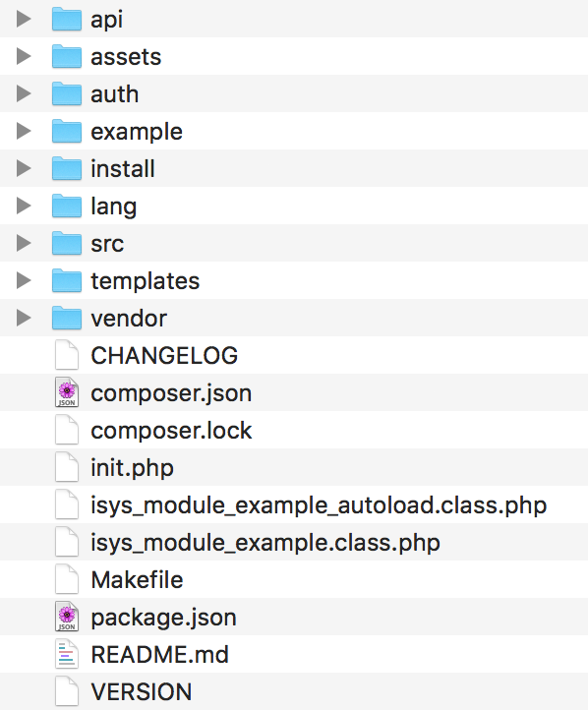The width and height of the screenshot is (588, 710).
Task: Expand the install folder triangle
Action: point(24,168)
